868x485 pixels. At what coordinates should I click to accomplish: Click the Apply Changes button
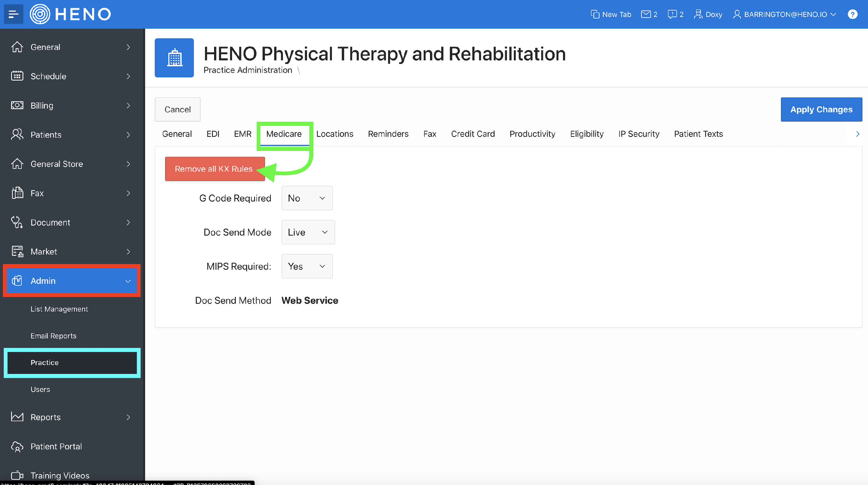click(x=821, y=109)
